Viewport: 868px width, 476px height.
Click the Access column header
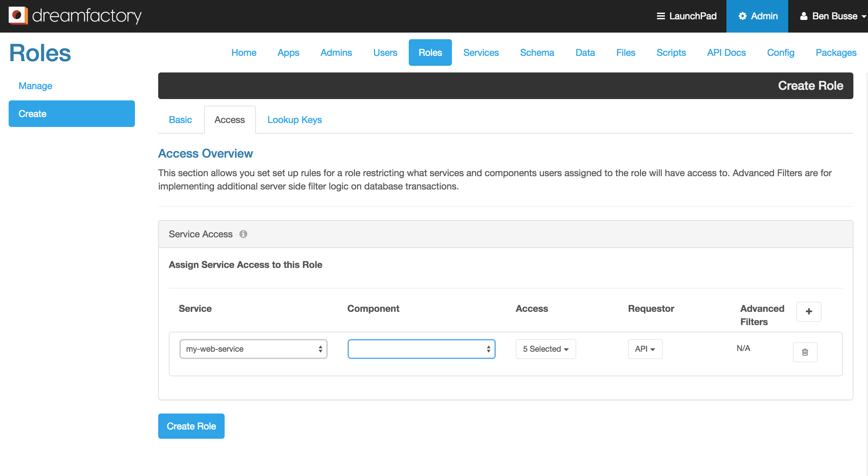(532, 308)
